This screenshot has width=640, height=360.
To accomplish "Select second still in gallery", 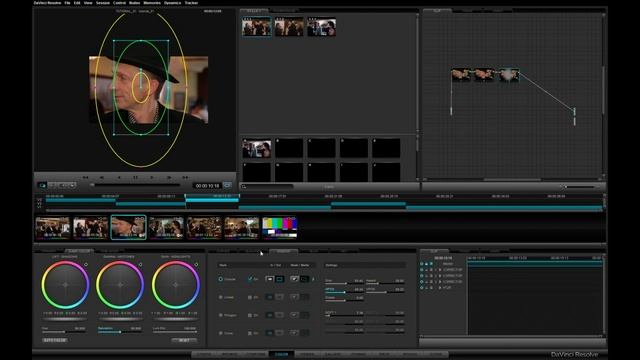I will (289, 27).
